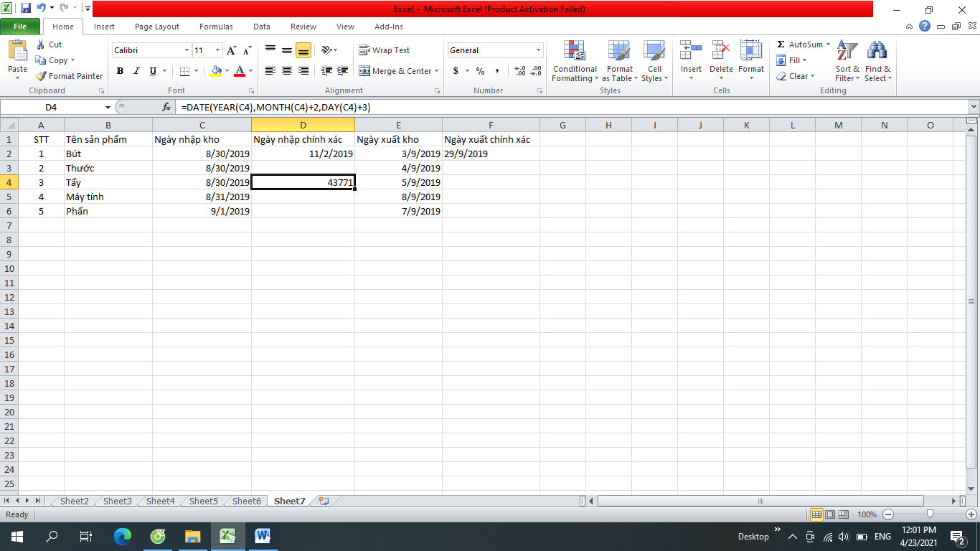Expand the Name Box dropdown
This screenshot has height=551, width=980.
pos(108,107)
